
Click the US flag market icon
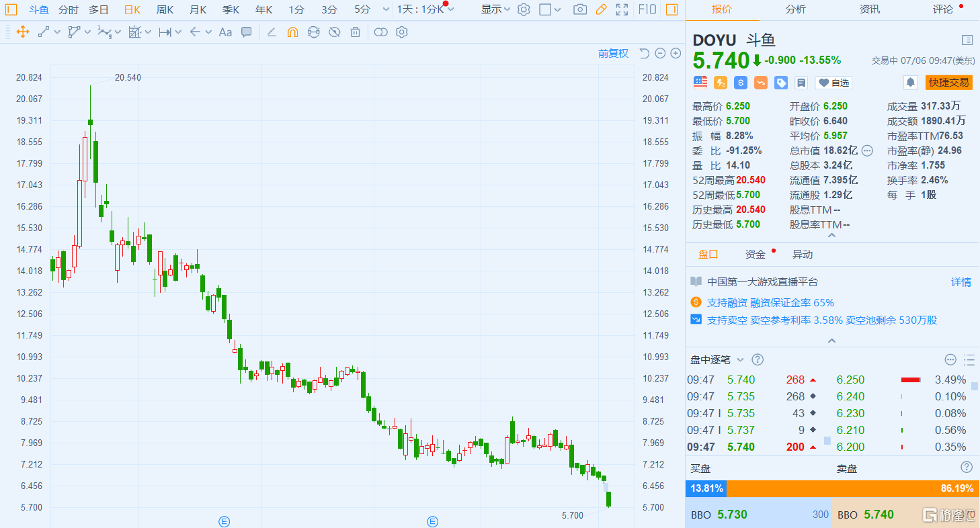(x=700, y=82)
